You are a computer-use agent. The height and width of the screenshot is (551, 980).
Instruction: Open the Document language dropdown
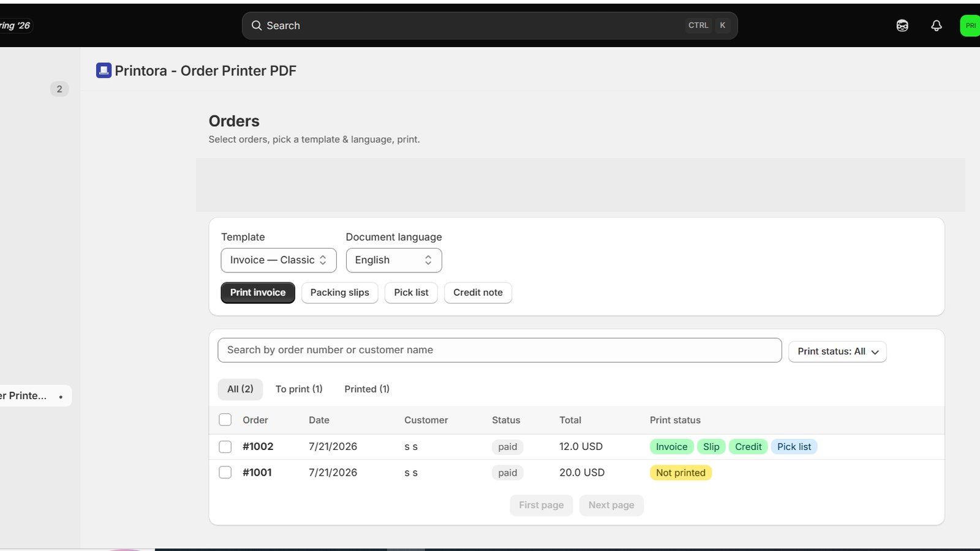point(394,260)
